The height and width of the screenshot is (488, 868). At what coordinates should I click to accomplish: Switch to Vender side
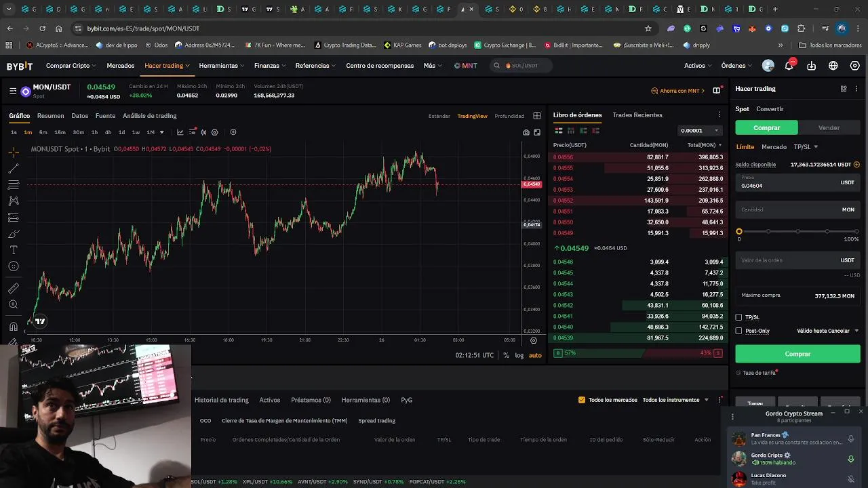tap(829, 127)
